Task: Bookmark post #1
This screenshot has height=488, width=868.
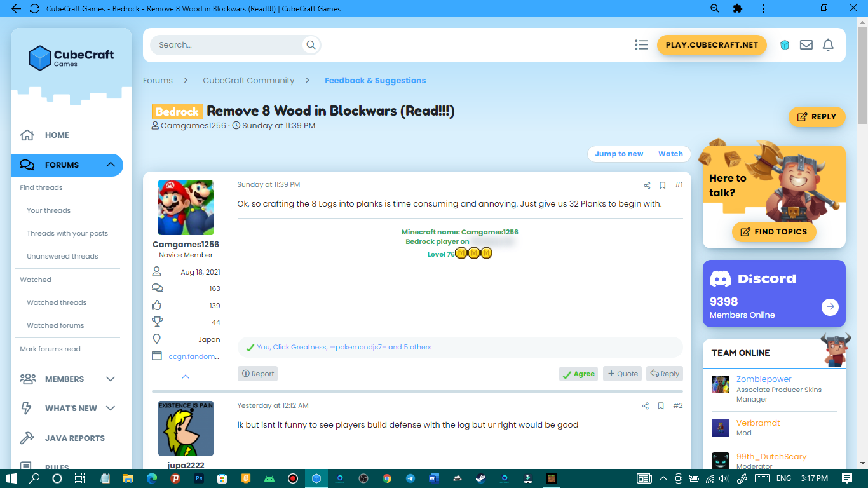Action: point(662,186)
